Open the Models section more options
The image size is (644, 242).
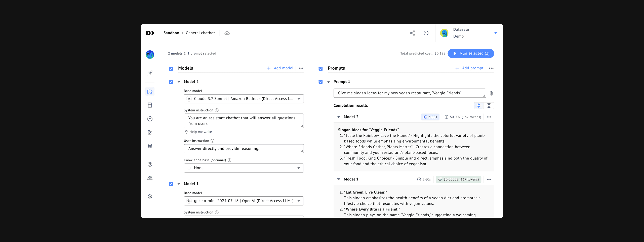pos(301,68)
